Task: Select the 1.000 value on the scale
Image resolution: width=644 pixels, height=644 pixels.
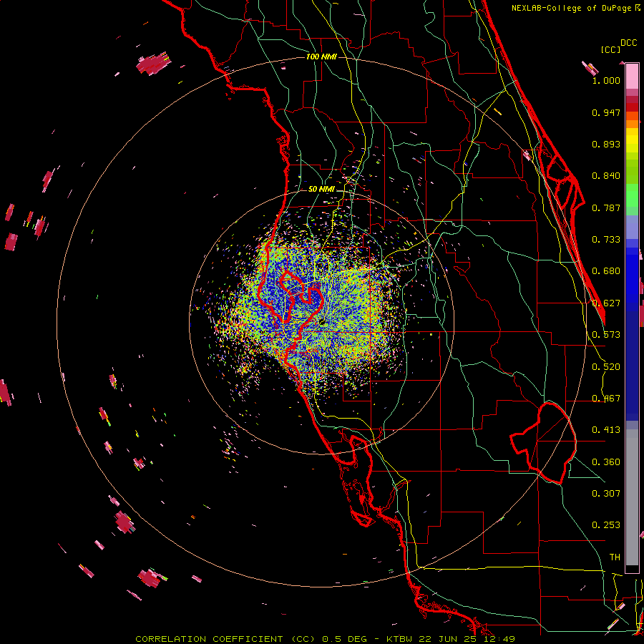Action: point(606,80)
